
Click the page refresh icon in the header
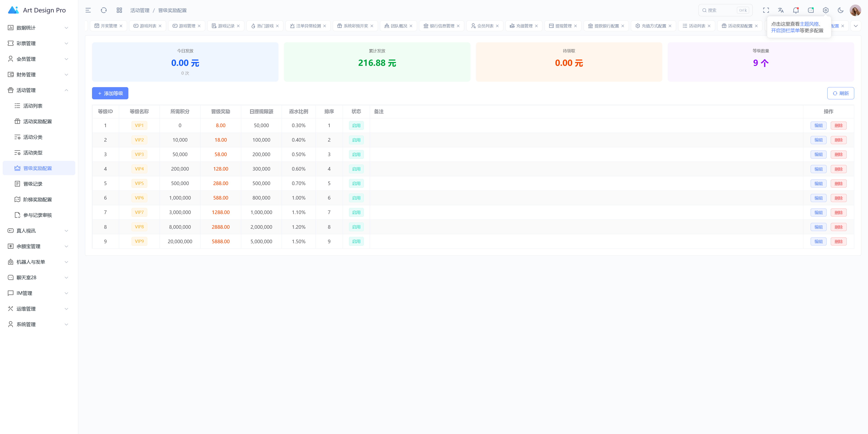pos(104,10)
